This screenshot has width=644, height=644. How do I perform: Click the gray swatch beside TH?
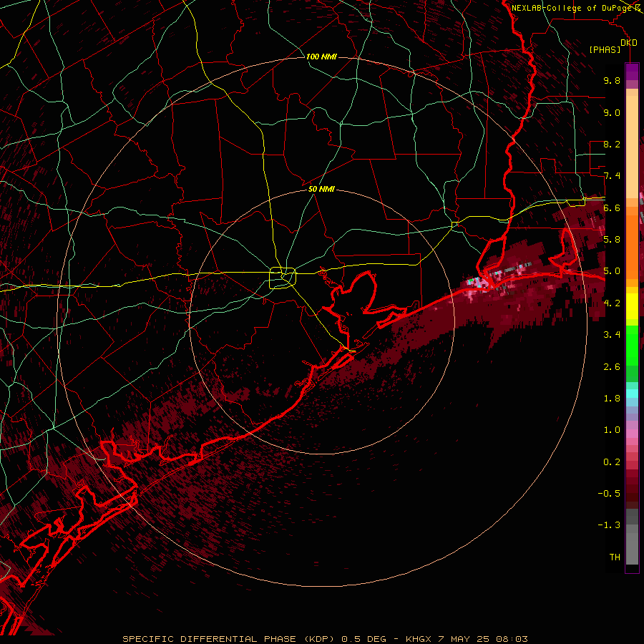[632, 548]
